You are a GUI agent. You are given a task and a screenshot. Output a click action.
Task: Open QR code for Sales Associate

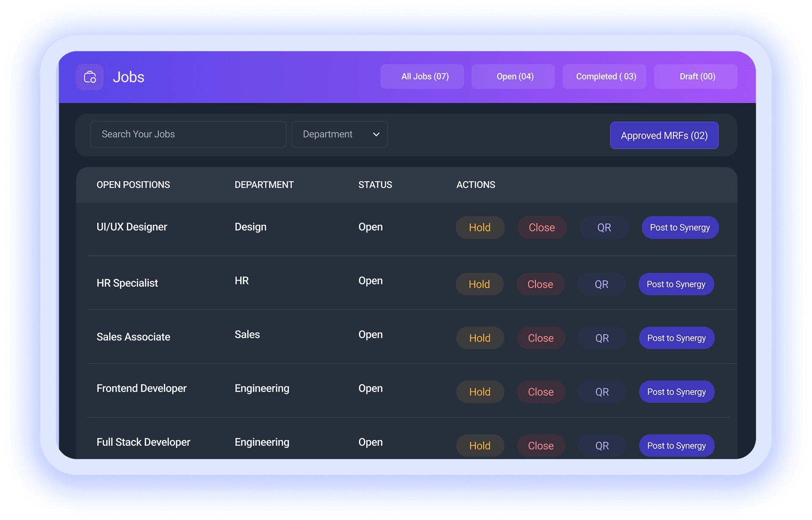tap(601, 338)
